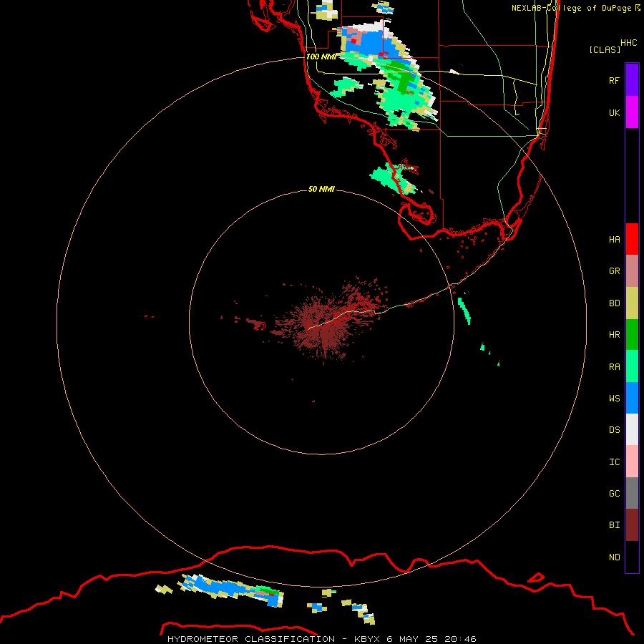Click the BD legend label
The image size is (644, 644).
click(x=614, y=303)
